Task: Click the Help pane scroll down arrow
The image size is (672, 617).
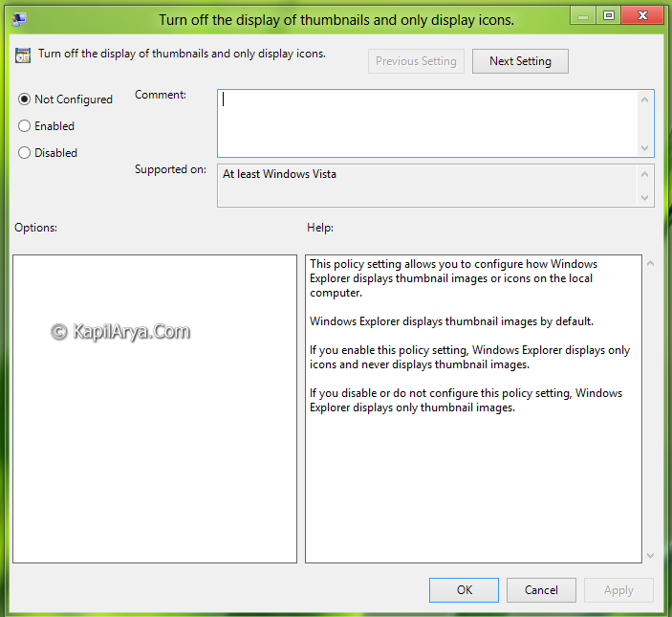Action: pos(651,556)
